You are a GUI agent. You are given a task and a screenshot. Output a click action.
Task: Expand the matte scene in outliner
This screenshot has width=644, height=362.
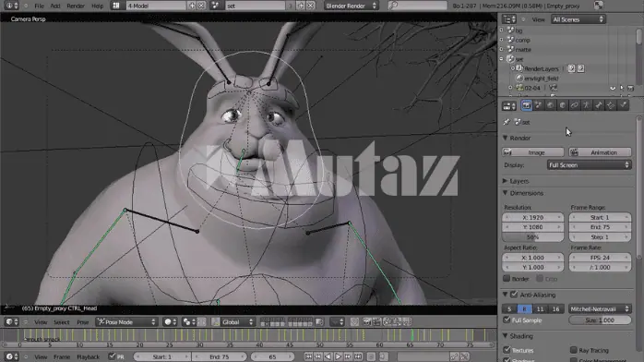click(502, 49)
